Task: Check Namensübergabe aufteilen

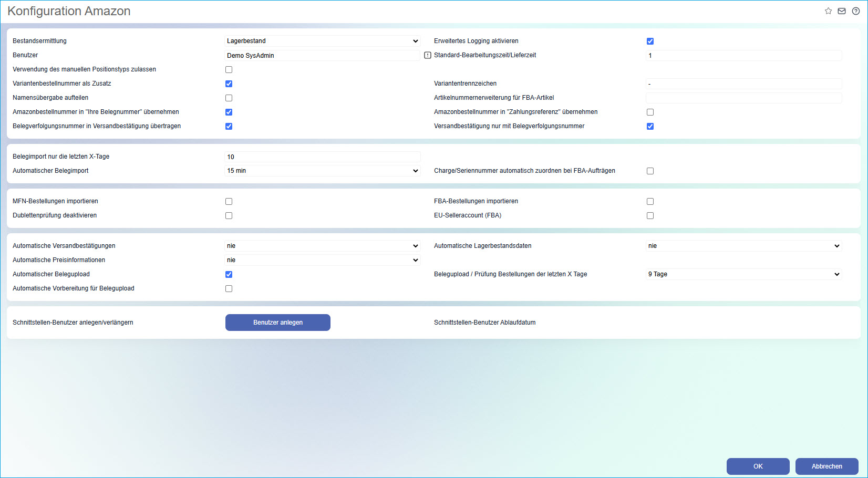Action: click(x=229, y=98)
